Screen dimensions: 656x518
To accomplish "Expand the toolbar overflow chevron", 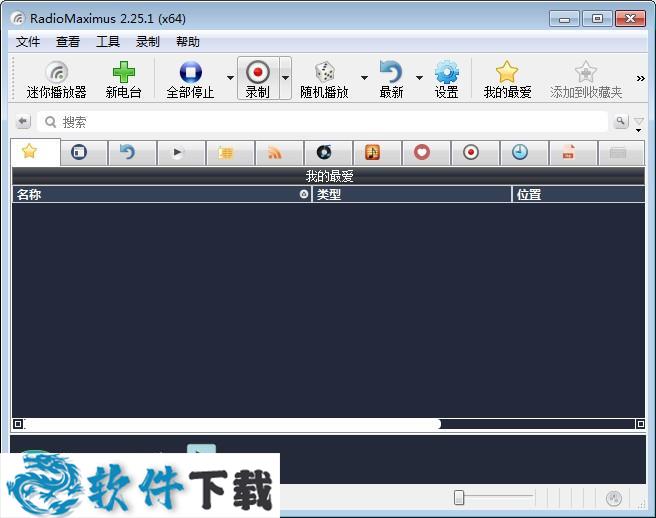I will pyautogui.click(x=641, y=78).
